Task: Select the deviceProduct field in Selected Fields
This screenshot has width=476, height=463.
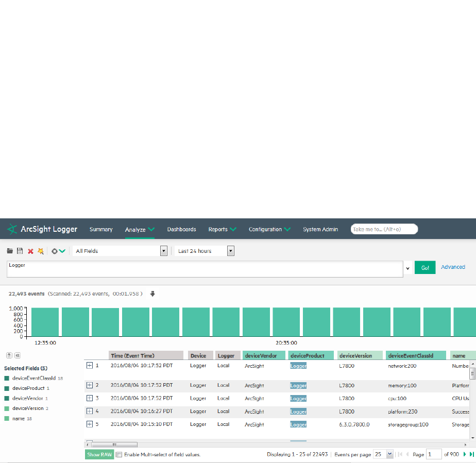Action: [28, 388]
